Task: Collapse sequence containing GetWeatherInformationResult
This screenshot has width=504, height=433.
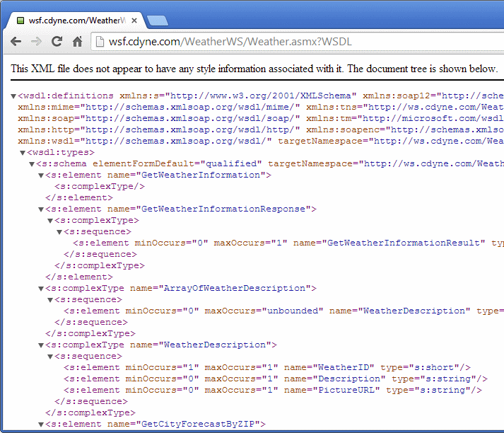Action: pyautogui.click(x=59, y=232)
